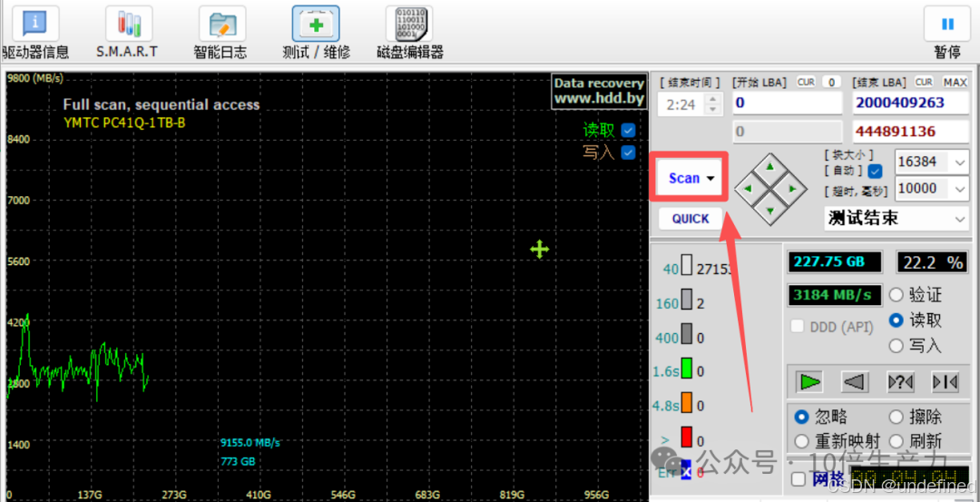Click the blue Err x block swatch
Image resolution: width=980 pixels, height=502 pixels.
click(x=687, y=472)
